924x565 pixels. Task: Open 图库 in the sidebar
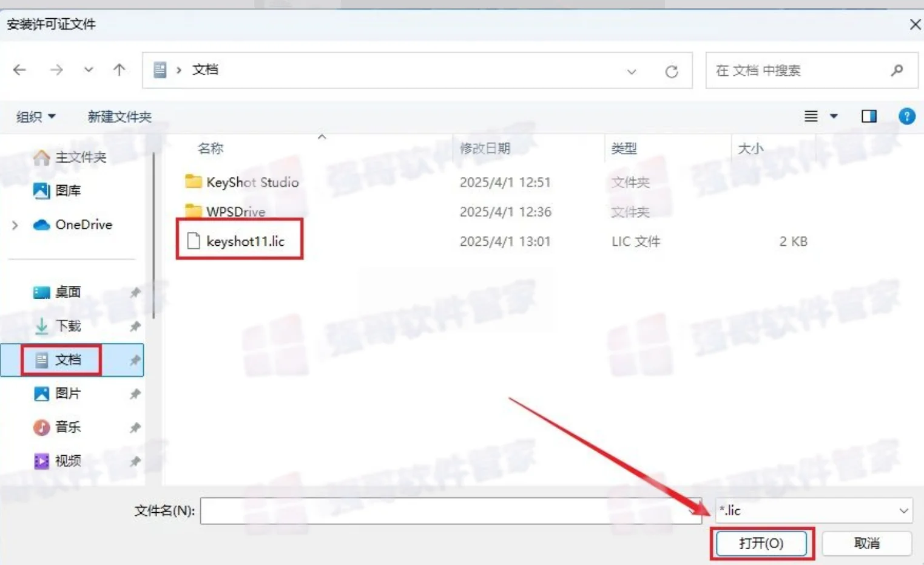click(68, 191)
